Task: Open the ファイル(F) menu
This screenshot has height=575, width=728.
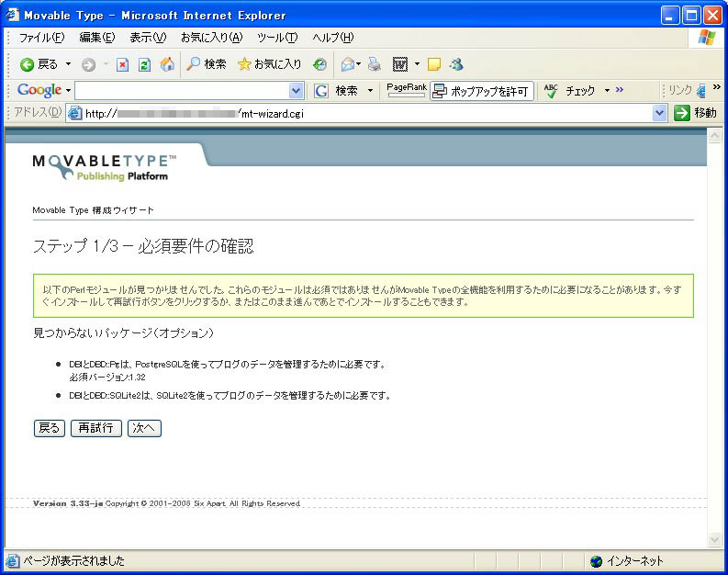Action: pyautogui.click(x=41, y=38)
